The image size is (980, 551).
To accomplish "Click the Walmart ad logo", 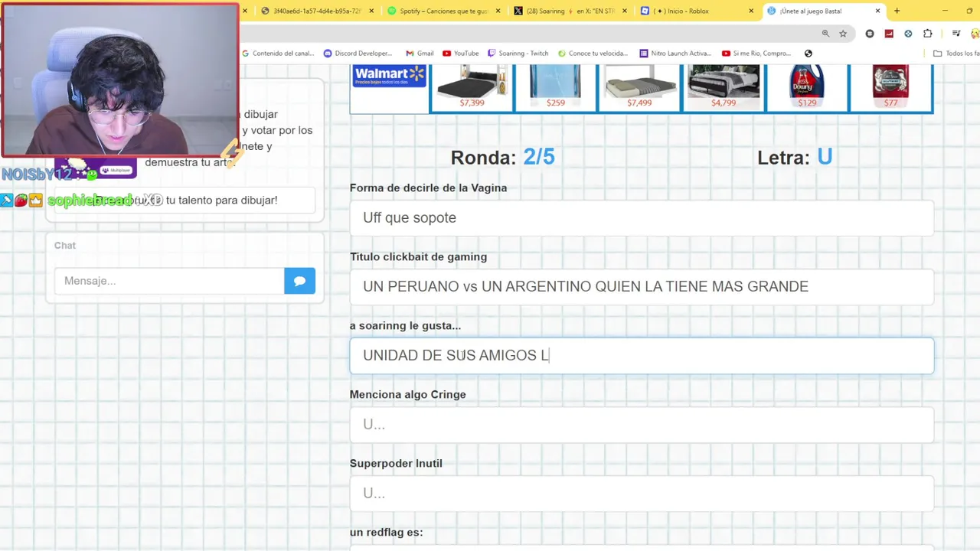I will tap(389, 76).
